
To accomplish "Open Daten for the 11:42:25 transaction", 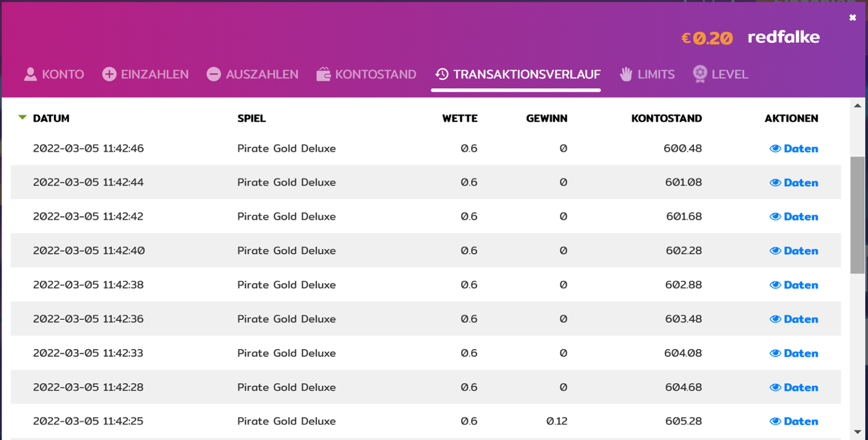I will tap(800, 421).
